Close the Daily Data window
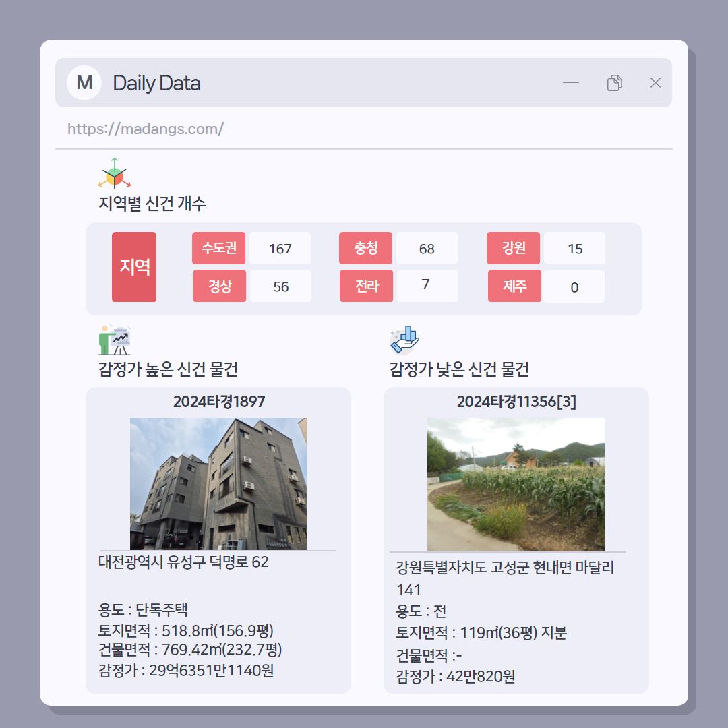Image resolution: width=728 pixels, height=728 pixels. pos(655,83)
